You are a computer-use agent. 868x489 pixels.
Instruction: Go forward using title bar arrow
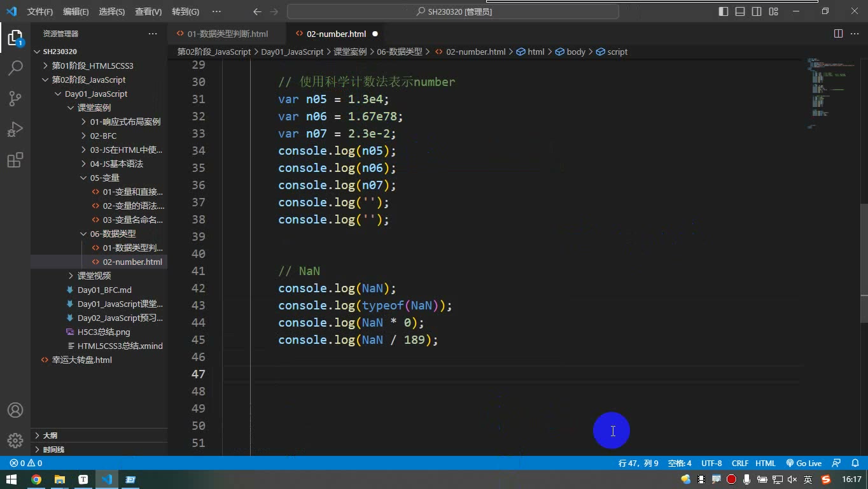[x=274, y=11]
